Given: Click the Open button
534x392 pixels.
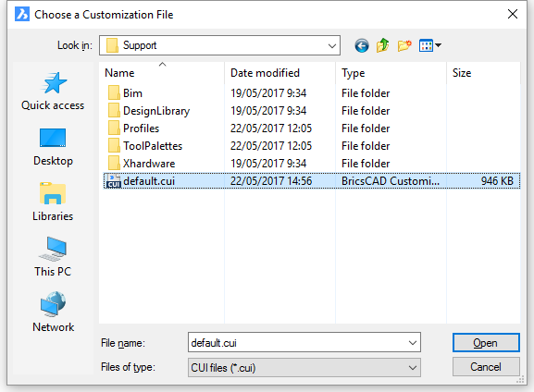Looking at the screenshot, I should click(x=486, y=343).
